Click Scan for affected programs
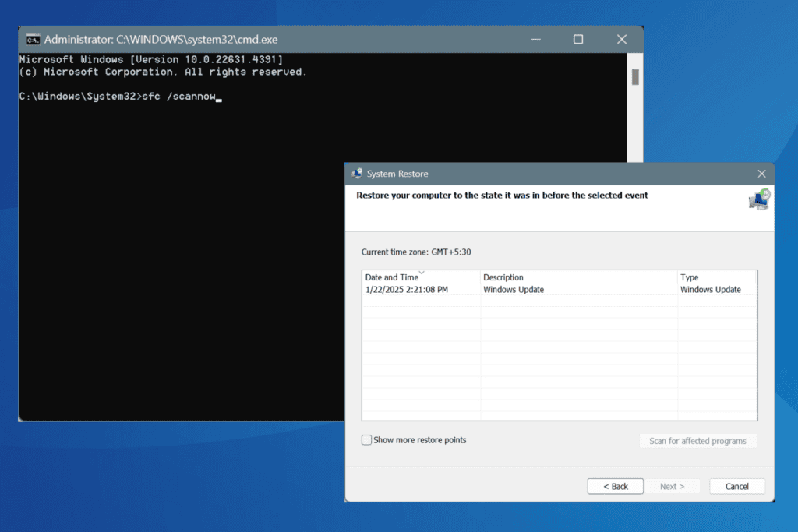This screenshot has width=798, height=532. [697, 440]
